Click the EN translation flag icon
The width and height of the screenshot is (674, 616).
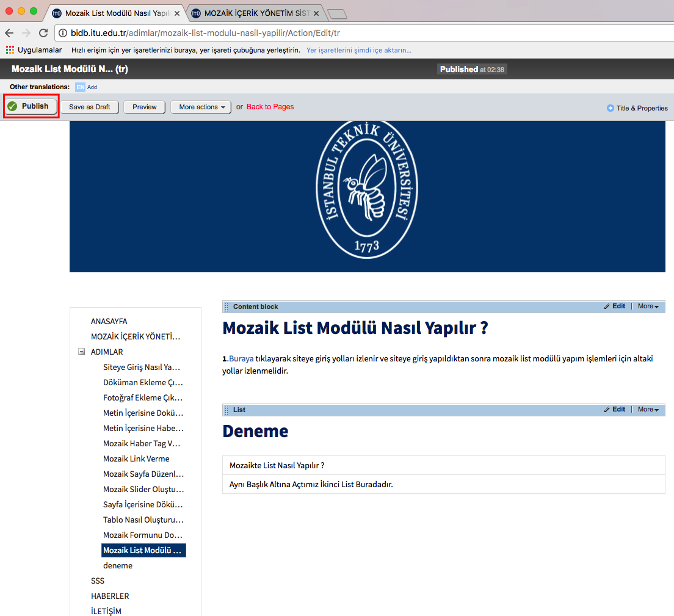80,87
